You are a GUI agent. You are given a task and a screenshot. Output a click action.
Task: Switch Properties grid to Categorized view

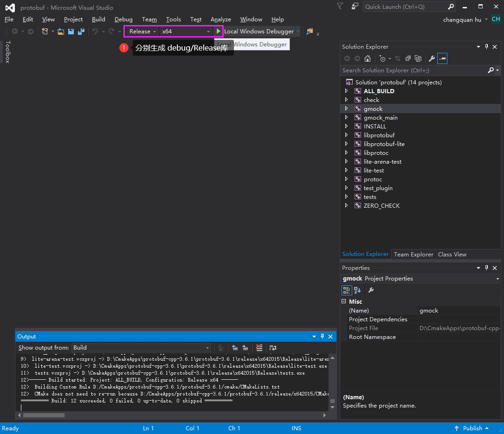pyautogui.click(x=347, y=290)
